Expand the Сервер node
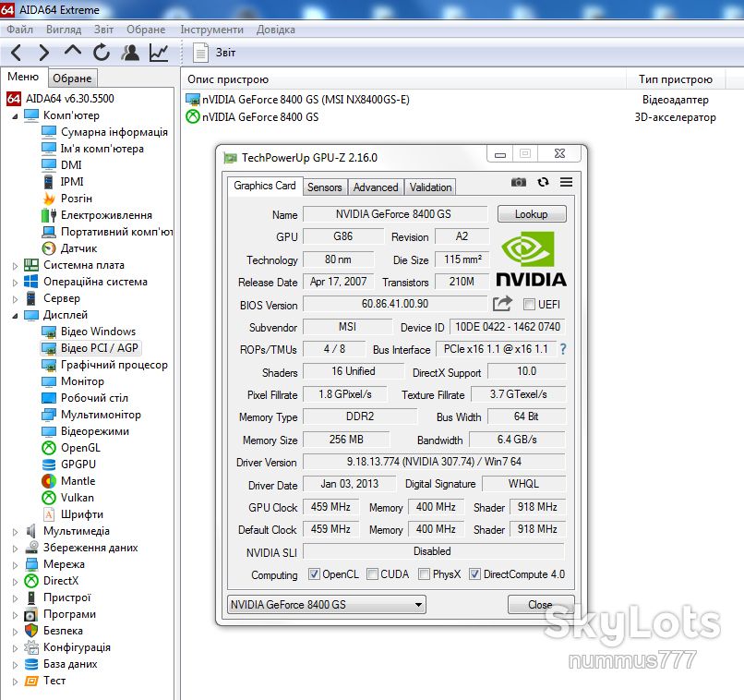 tap(15, 299)
